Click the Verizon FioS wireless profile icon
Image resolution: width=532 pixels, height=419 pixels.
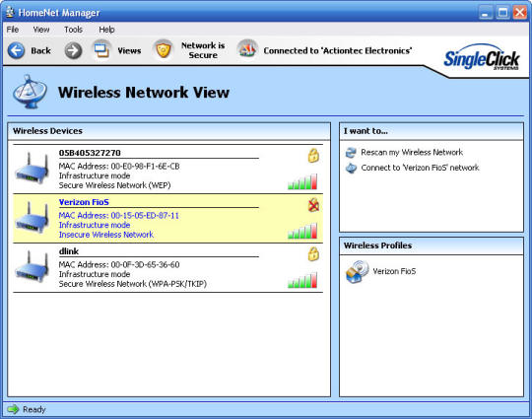coord(357,272)
